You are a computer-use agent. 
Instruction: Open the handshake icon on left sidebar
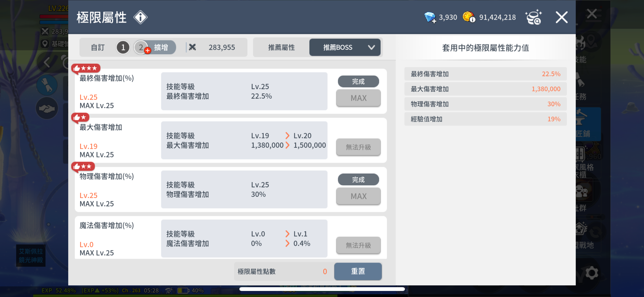click(x=47, y=108)
